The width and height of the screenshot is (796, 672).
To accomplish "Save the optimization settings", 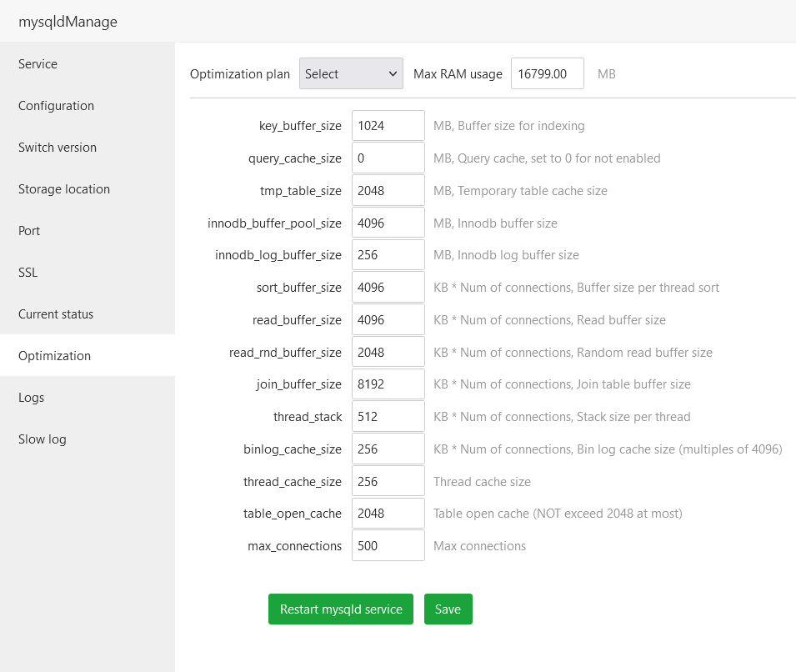I will pyautogui.click(x=448, y=609).
